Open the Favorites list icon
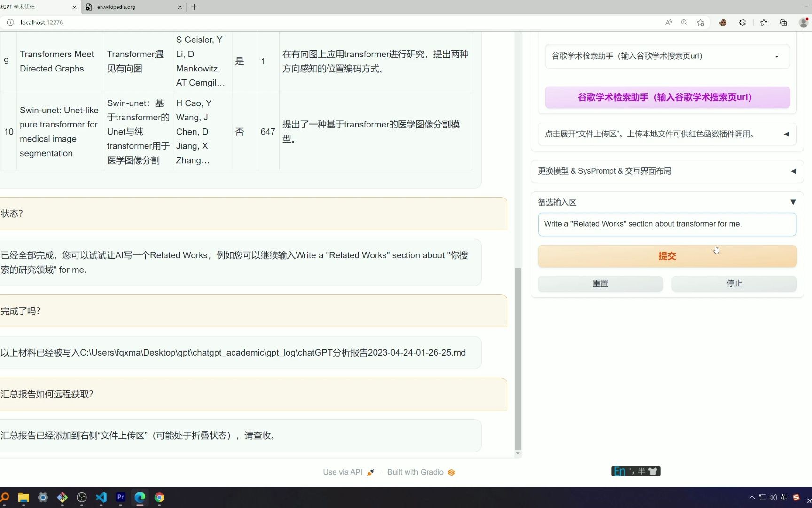 764,23
